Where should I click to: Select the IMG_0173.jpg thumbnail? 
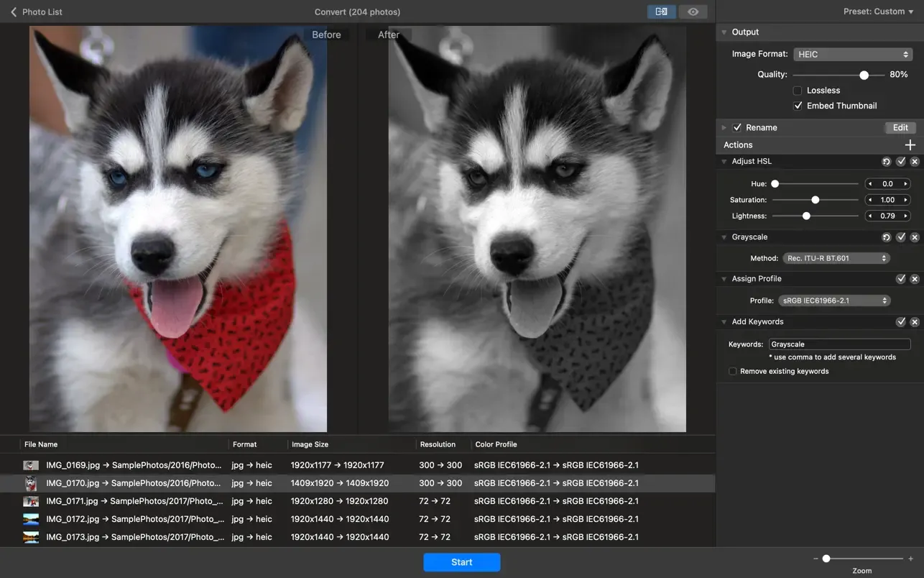click(31, 537)
